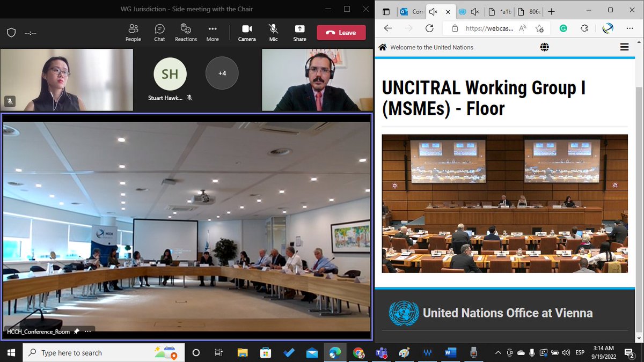Select the man with headset video tile
The height and width of the screenshot is (362, 644).
click(316, 80)
